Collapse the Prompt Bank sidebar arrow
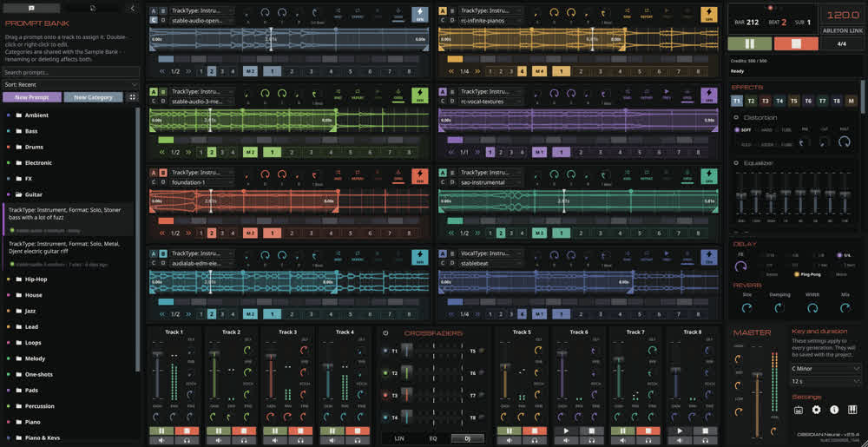This screenshot has height=447, width=868. [x=132, y=9]
